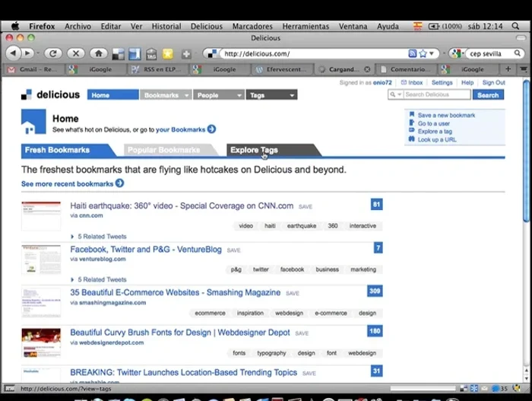The height and width of the screenshot is (401, 532).
Task: Click arrow icon beside See more recent bookmarks
Action: coord(119,183)
